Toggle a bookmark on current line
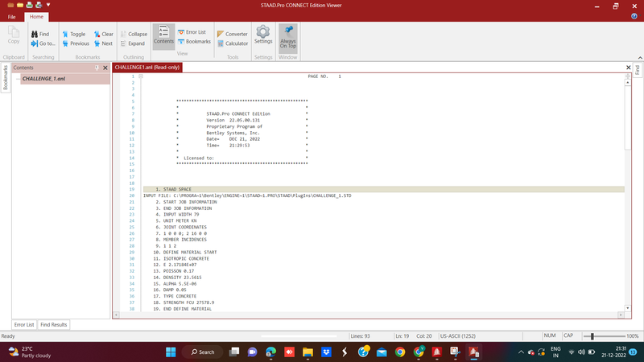 [x=74, y=34]
